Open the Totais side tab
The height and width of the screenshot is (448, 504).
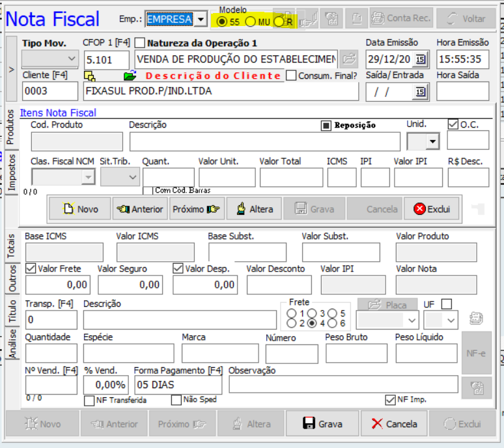(x=11, y=247)
